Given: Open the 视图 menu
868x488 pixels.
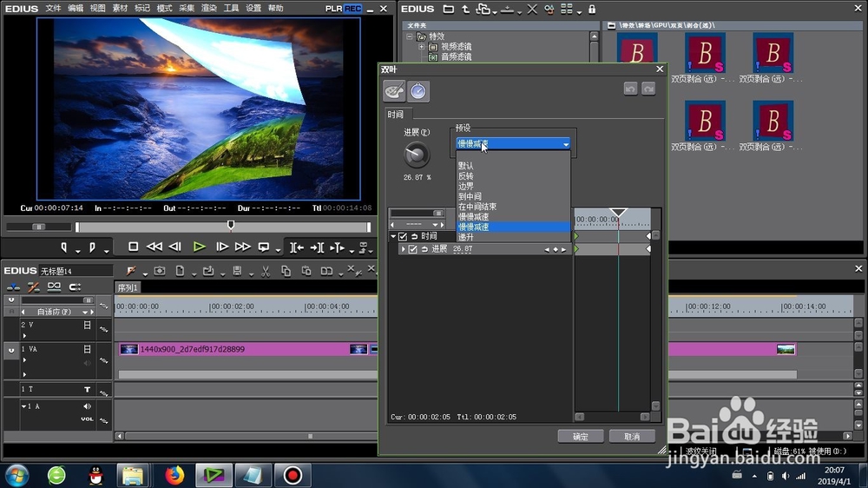Looking at the screenshot, I should (x=97, y=9).
